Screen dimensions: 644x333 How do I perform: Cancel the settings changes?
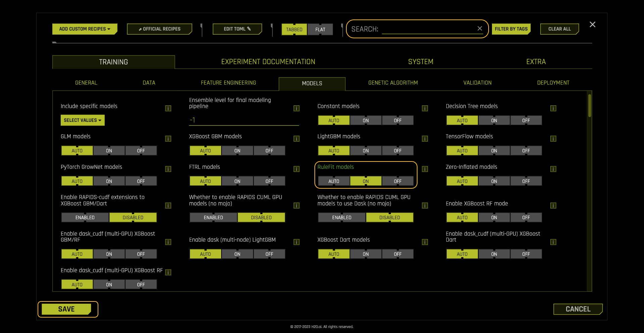(578, 309)
